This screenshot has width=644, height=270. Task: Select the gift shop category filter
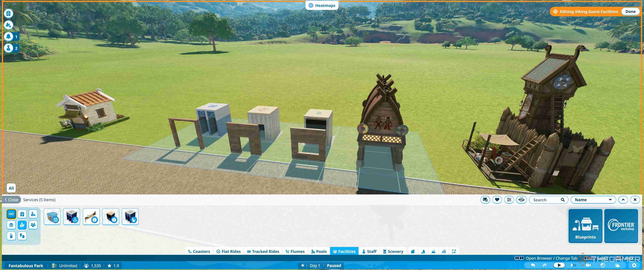(22, 214)
